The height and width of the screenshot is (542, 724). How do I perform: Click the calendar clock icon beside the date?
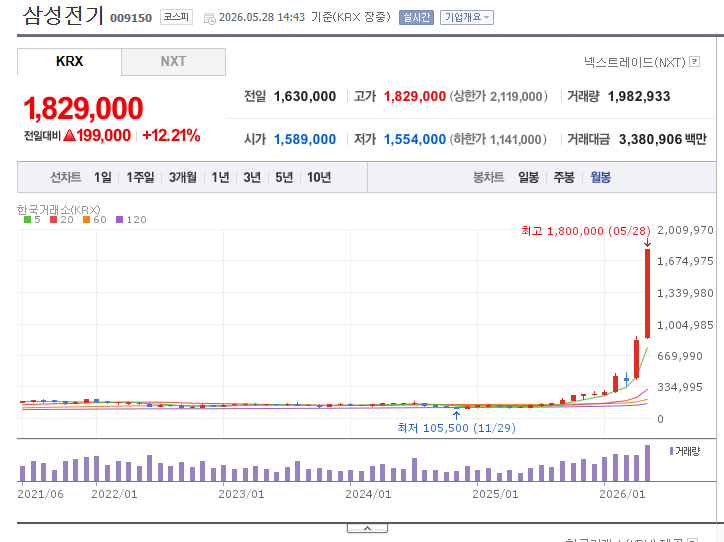pyautogui.click(x=210, y=19)
